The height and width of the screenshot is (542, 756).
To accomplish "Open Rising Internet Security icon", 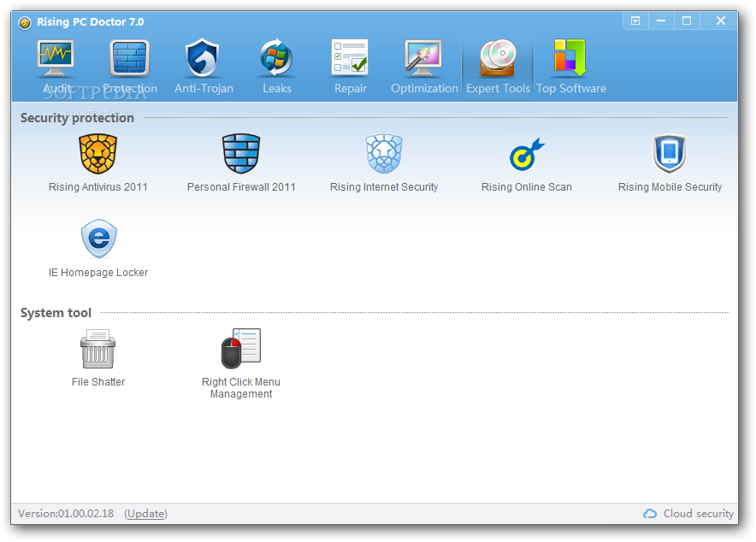I will 384,154.
